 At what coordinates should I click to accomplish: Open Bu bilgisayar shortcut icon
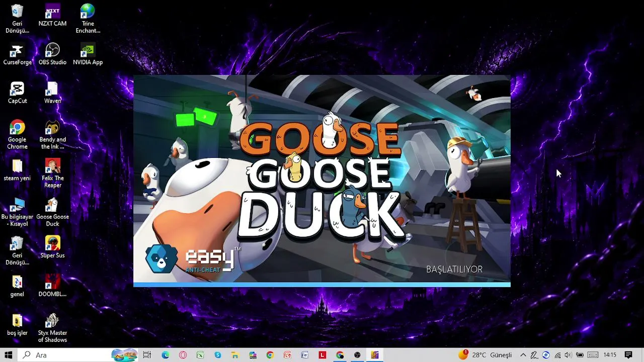(17, 212)
